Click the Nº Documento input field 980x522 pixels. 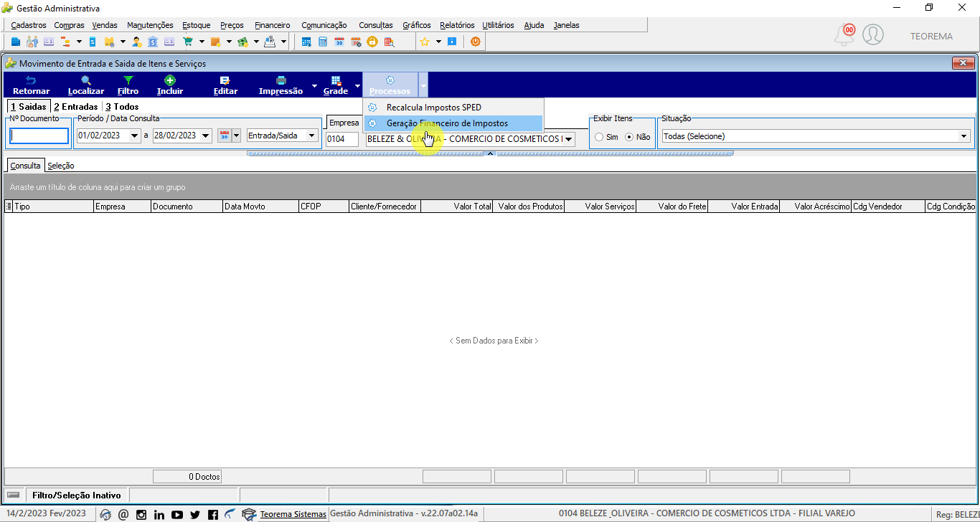[39, 136]
